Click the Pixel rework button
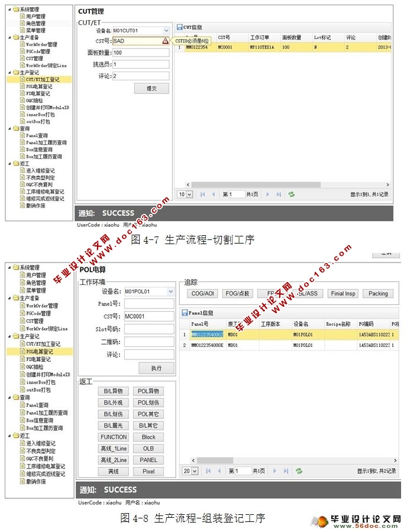 [148, 471]
